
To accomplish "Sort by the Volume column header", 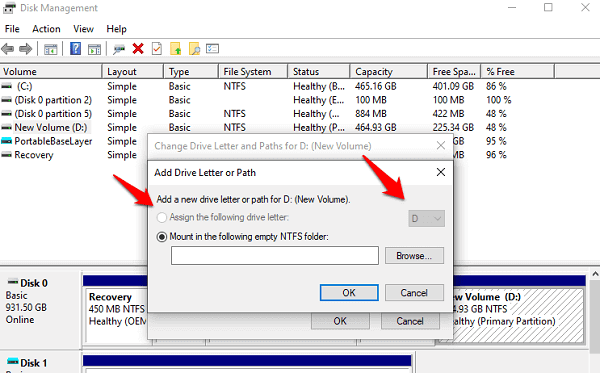I will [51, 72].
